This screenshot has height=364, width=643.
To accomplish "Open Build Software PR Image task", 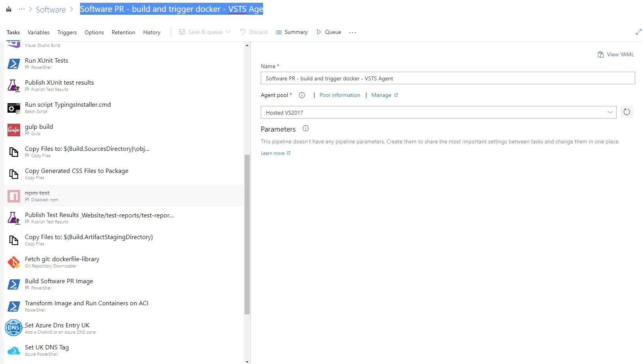I will tap(124, 284).
